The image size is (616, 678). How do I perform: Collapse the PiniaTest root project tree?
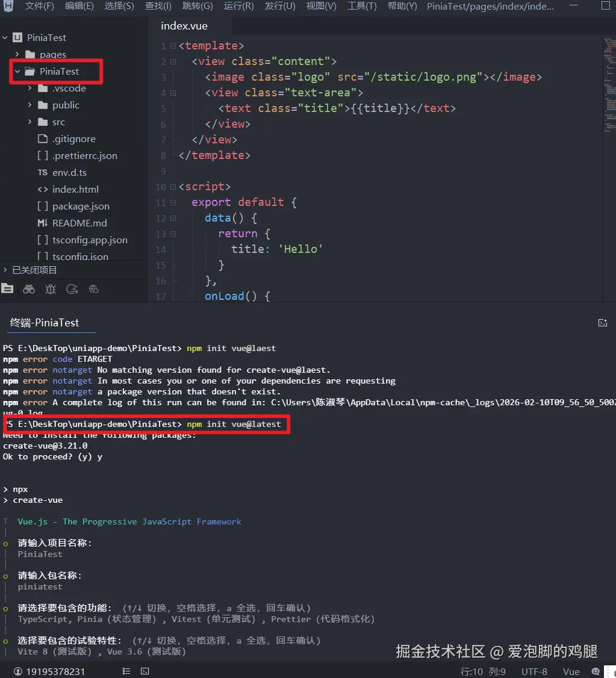(5, 37)
